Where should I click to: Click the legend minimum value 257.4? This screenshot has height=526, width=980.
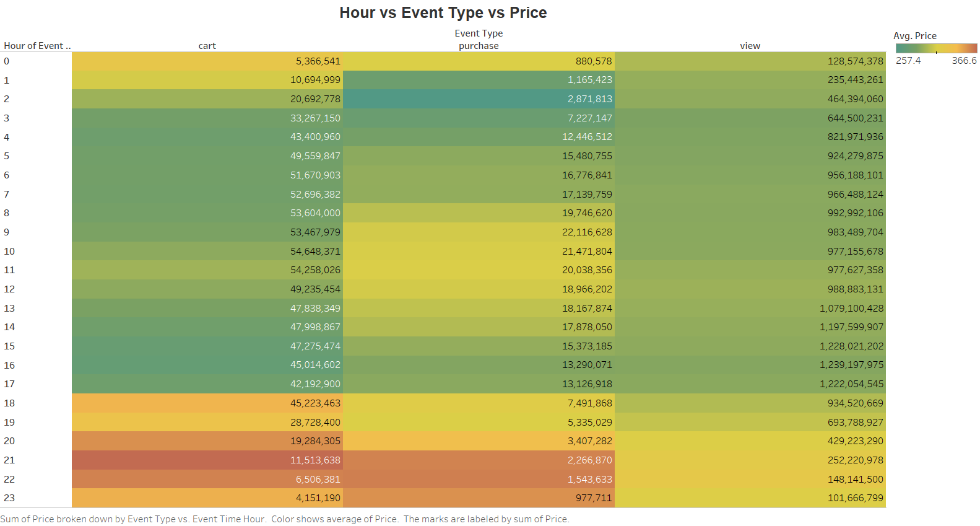(x=908, y=61)
